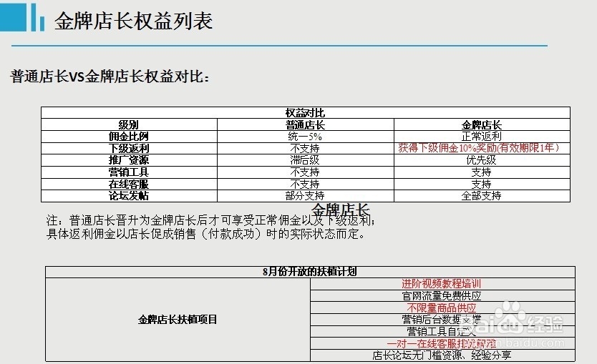Click 不支持 in the 在线客服 row
Image resolution: width=597 pixels, height=364 pixels.
(306, 184)
